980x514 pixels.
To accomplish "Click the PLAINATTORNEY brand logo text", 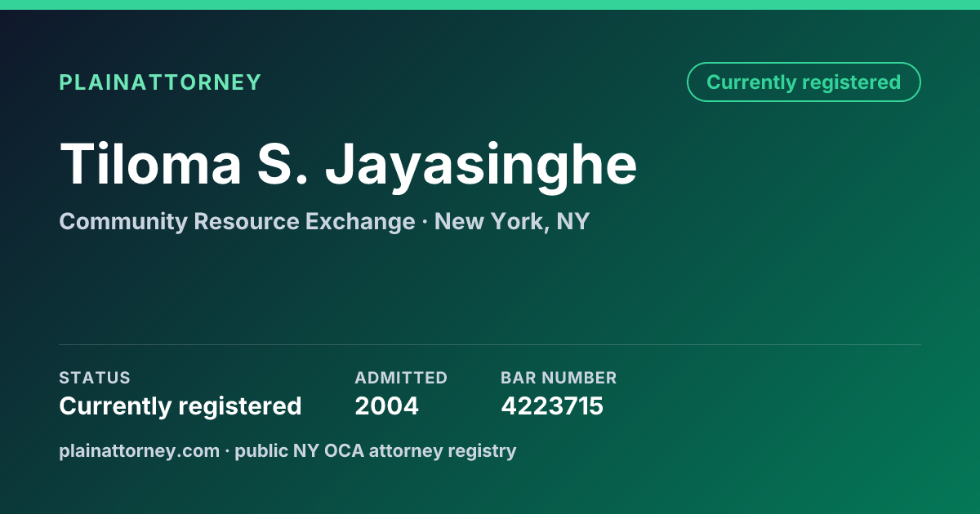I will [x=160, y=82].
